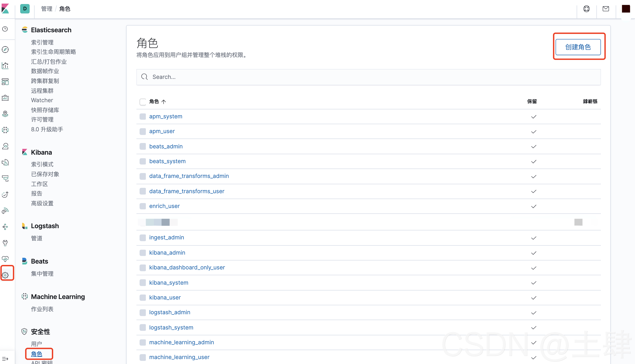Screen dimensions: 635x364
Task: Click the 创建角色 button
Action: pos(578,47)
